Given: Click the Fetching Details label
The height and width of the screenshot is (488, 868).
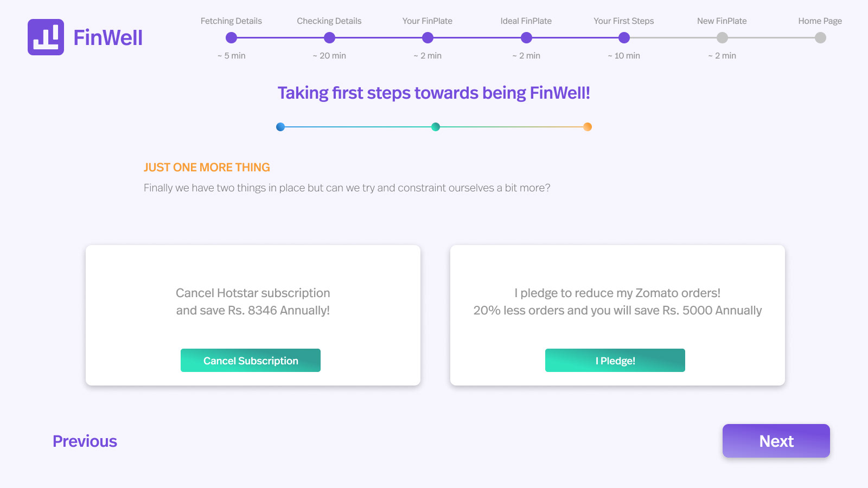Looking at the screenshot, I should tap(231, 21).
